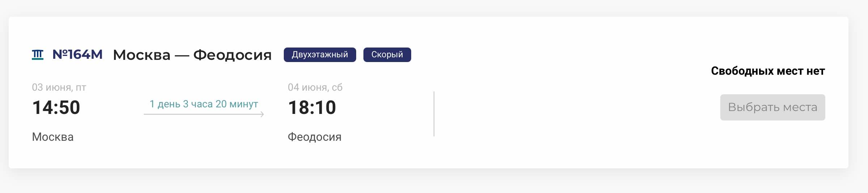Click the arrival station Феодосия

click(x=315, y=137)
